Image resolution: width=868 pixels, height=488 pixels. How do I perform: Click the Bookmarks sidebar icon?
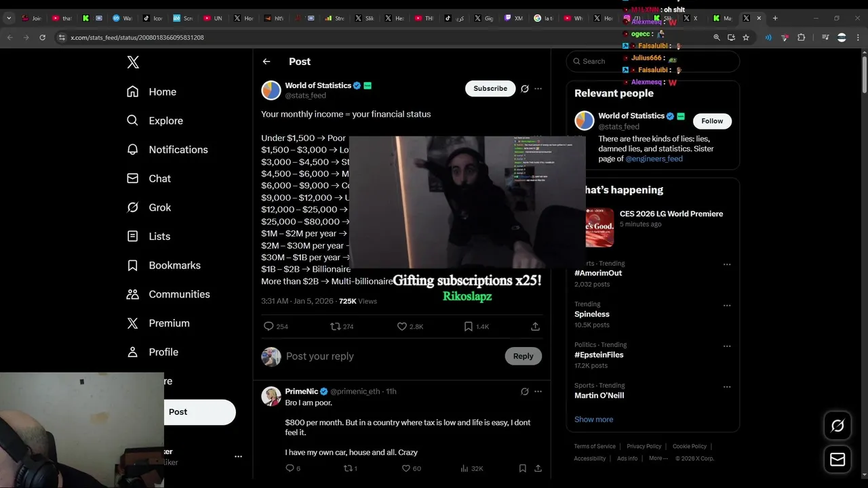(133, 266)
